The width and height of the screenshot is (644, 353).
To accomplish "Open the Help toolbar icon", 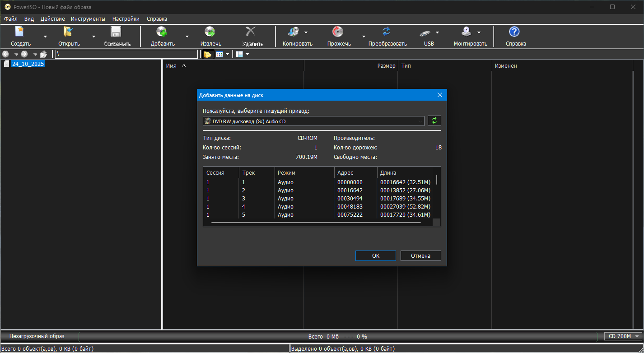I will [x=515, y=32].
